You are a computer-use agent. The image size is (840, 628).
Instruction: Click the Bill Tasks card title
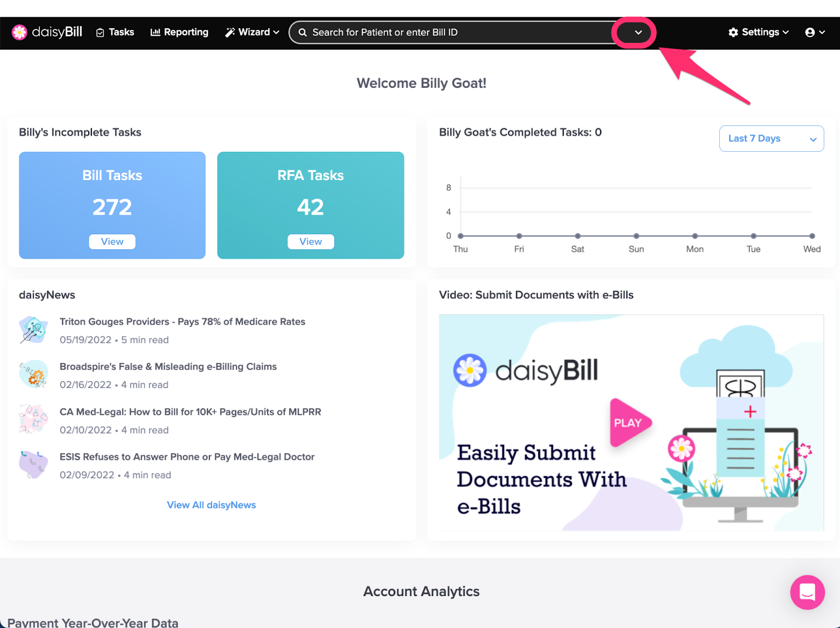(112, 175)
